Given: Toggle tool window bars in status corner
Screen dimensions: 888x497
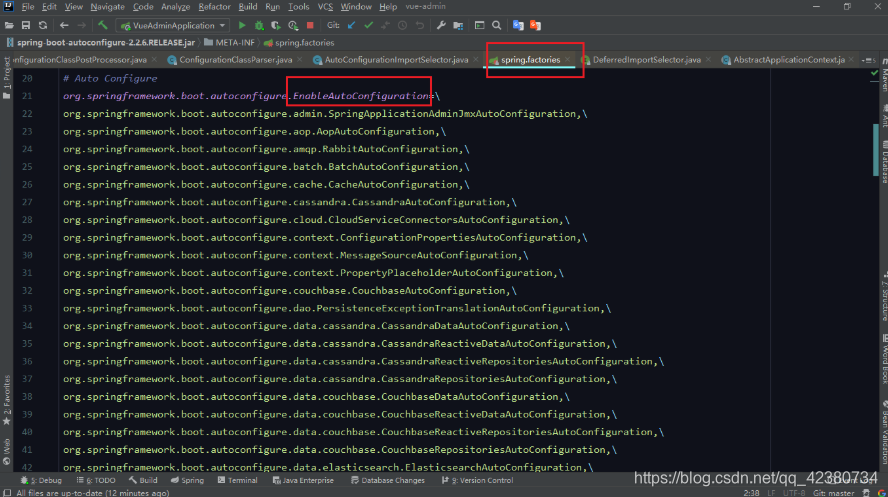Looking at the screenshot, I should pos(7,492).
